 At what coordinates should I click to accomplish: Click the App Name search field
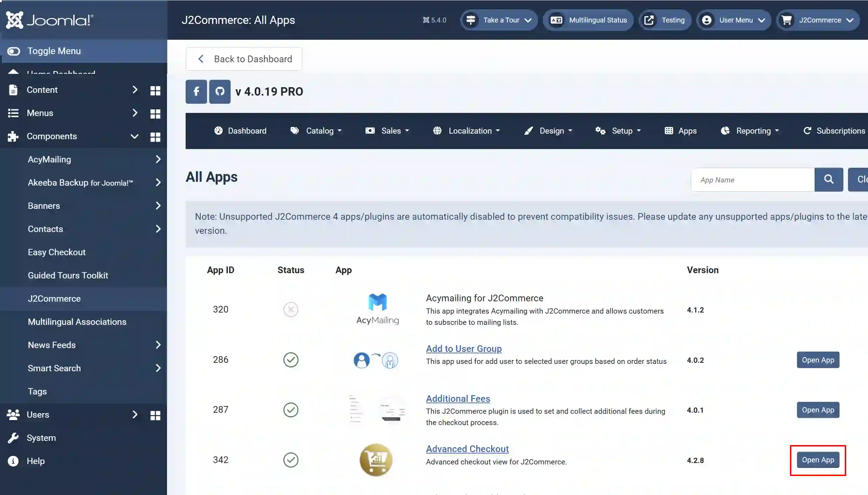[753, 180]
